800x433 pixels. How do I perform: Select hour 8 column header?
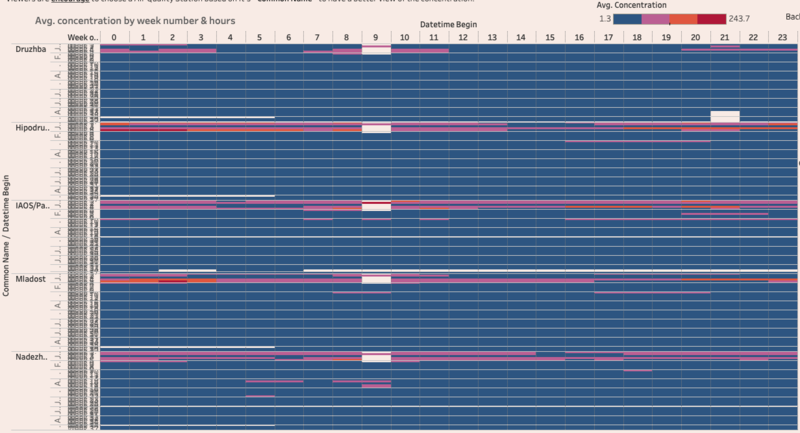tap(347, 37)
